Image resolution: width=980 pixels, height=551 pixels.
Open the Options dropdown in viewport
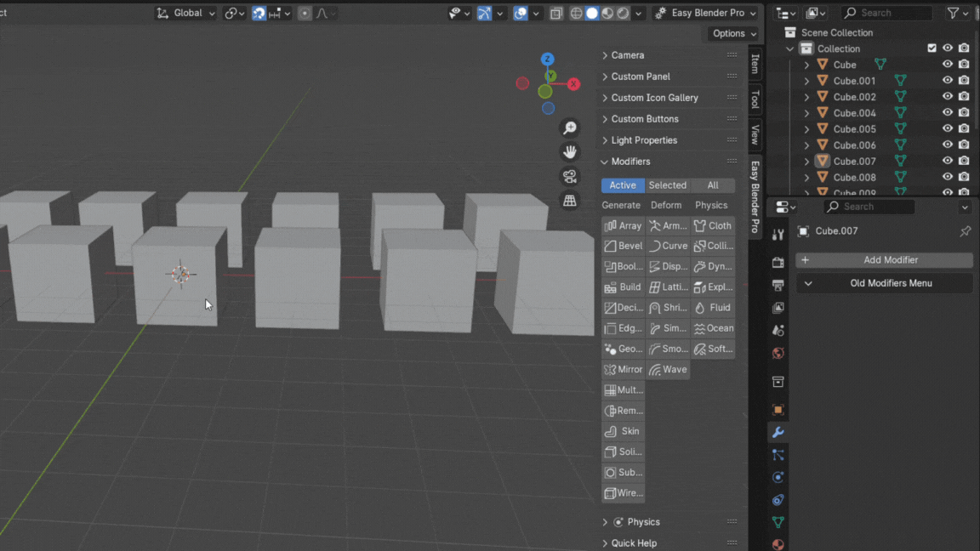[733, 33]
